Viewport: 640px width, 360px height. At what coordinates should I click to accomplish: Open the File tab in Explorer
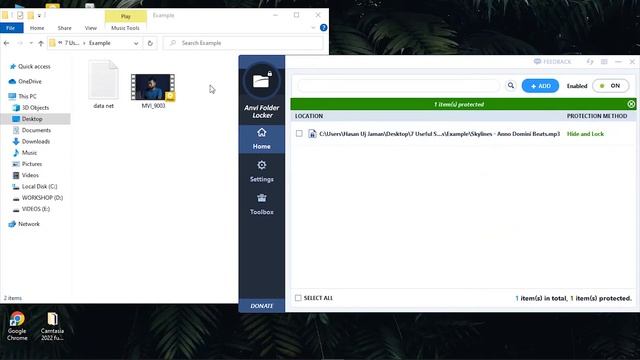pyautogui.click(x=11, y=28)
